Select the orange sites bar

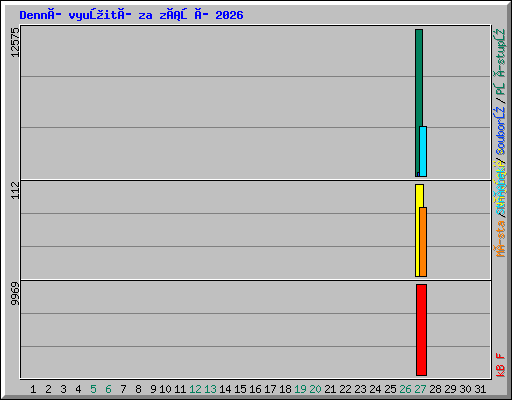pos(423,242)
